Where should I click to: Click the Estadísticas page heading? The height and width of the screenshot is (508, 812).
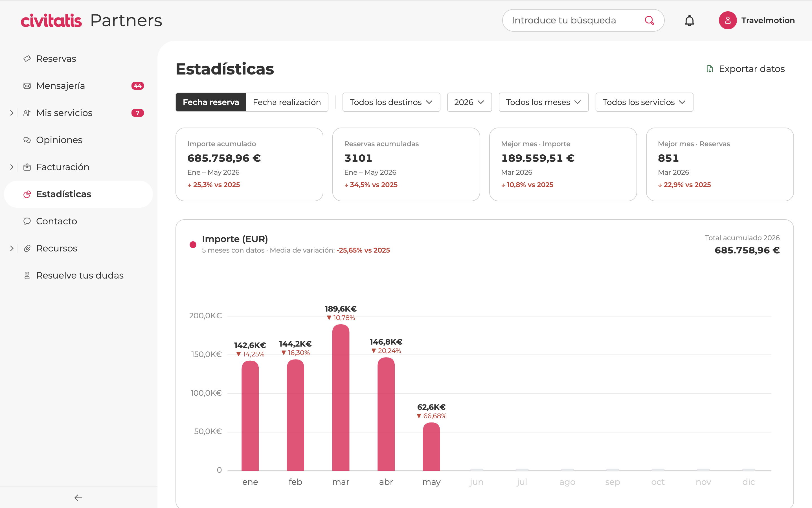[225, 69]
